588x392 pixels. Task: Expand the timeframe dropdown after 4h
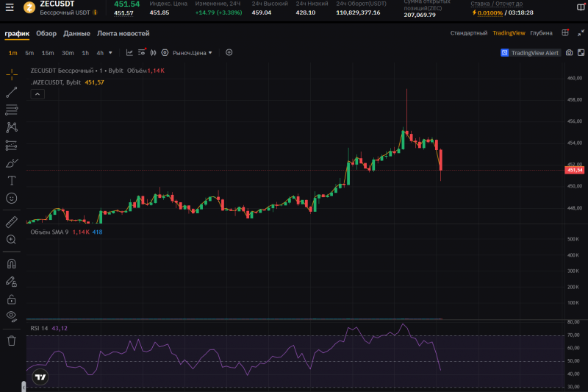pos(111,53)
